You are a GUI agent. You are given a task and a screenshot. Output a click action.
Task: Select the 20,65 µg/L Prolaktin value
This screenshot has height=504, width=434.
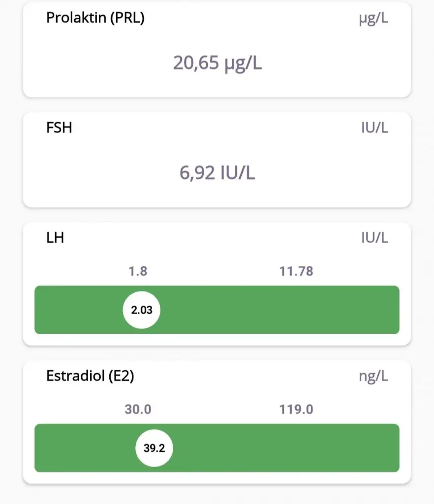pos(217,63)
